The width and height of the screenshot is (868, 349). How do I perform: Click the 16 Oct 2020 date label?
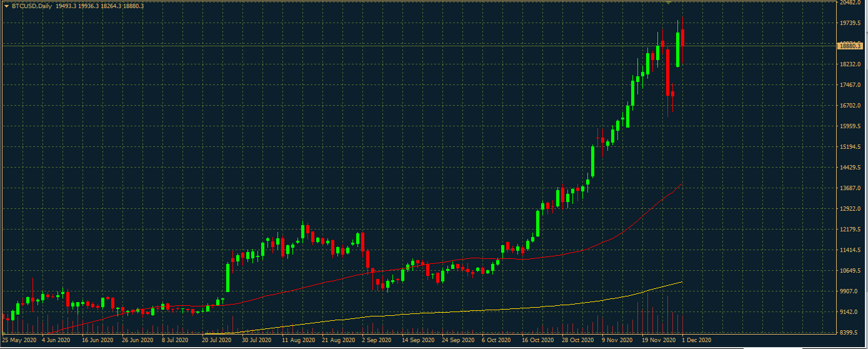click(x=537, y=341)
